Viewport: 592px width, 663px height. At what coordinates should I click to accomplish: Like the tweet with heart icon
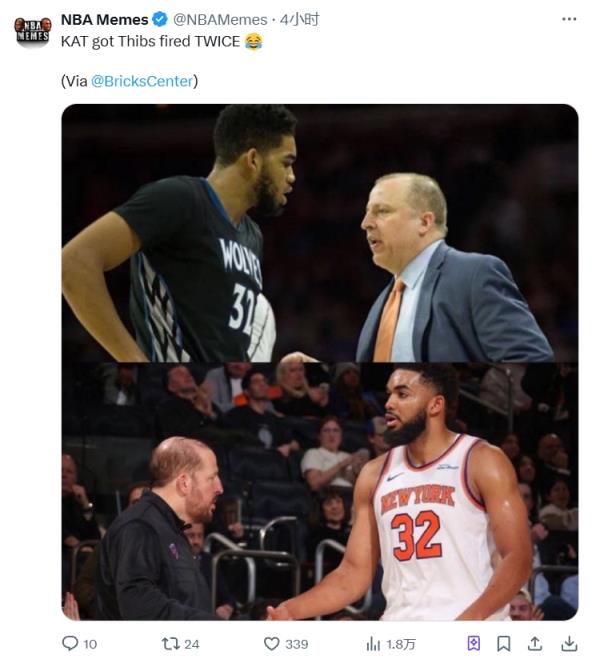[x=271, y=644]
